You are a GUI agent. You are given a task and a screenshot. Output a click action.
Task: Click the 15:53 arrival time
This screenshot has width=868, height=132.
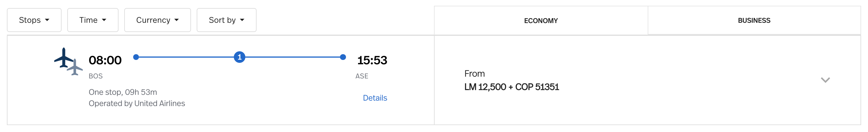coord(372,61)
